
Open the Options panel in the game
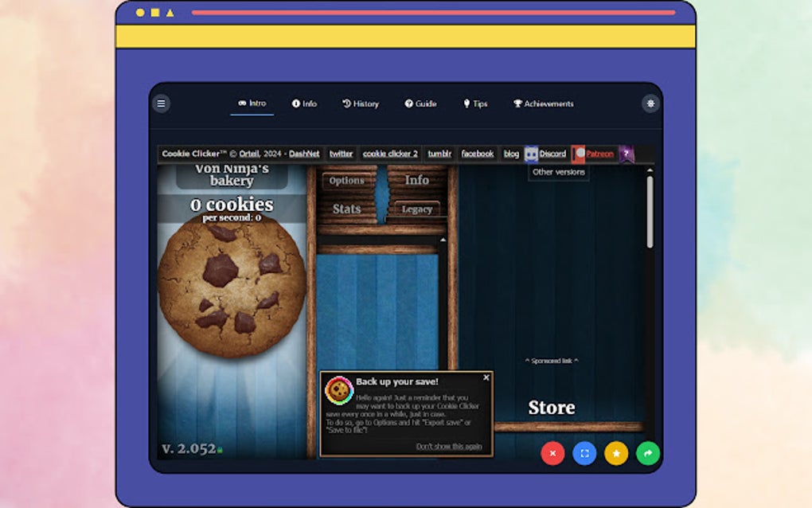(347, 180)
